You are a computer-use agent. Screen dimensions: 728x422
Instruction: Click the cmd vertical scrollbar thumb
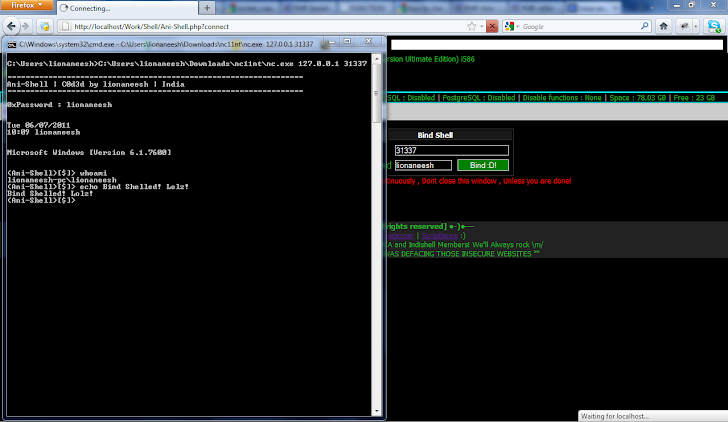(377, 93)
